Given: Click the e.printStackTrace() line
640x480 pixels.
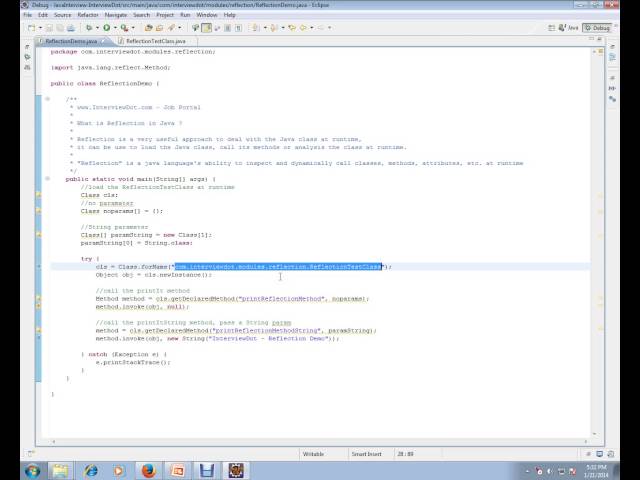Looking at the screenshot, I should click(133, 362).
